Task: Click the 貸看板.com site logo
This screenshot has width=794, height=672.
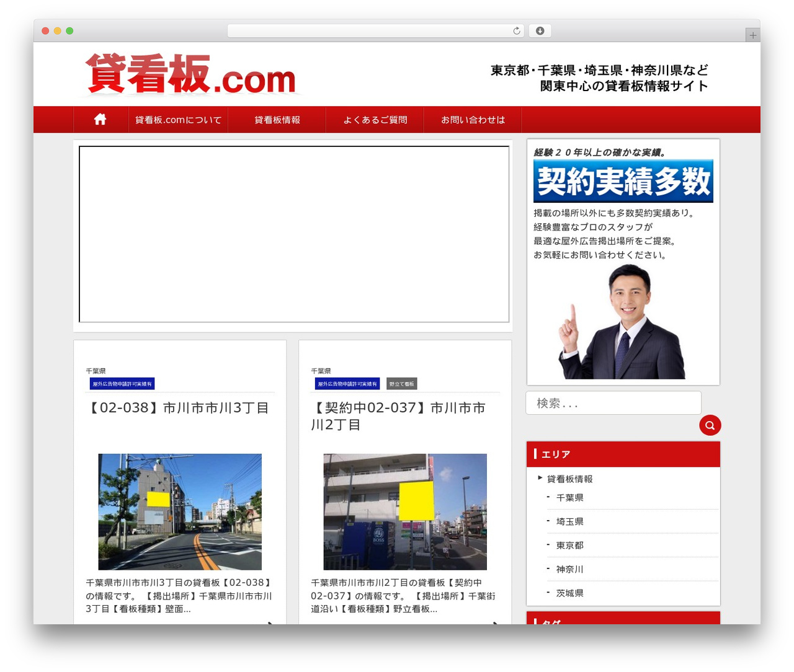Action: pyautogui.click(x=190, y=74)
